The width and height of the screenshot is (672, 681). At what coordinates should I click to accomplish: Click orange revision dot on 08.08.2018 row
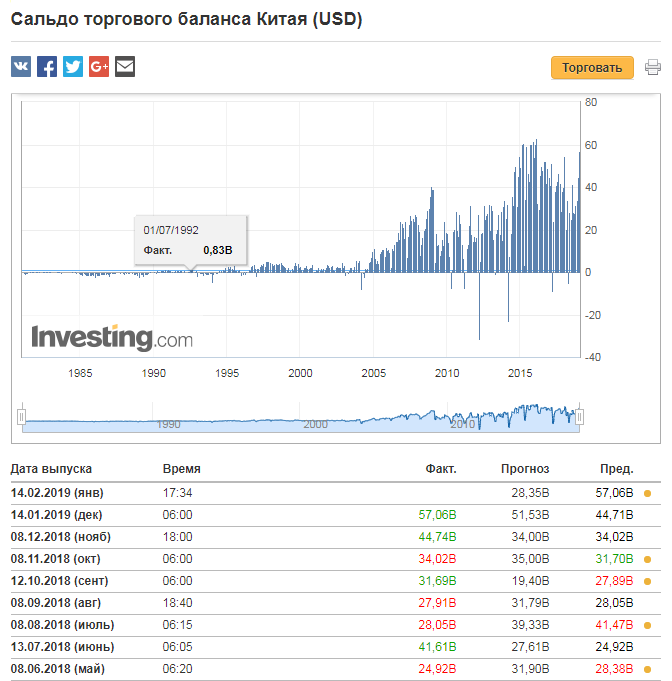click(647, 625)
